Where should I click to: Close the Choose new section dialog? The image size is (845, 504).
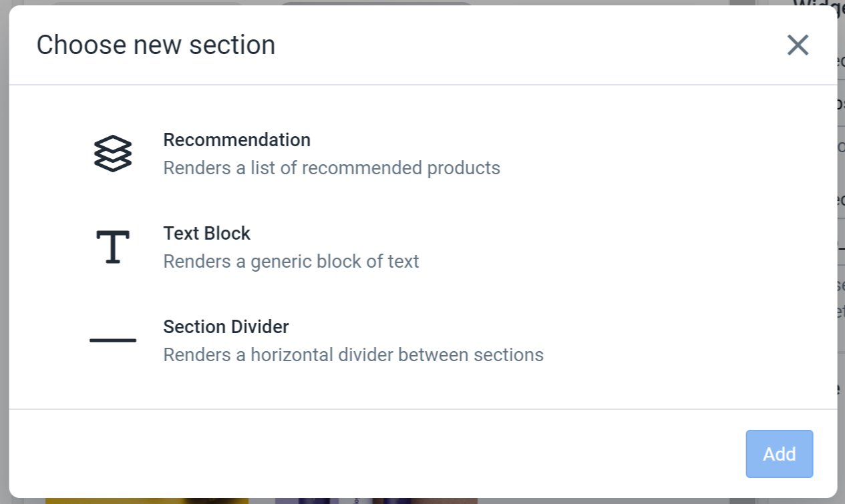(x=798, y=45)
